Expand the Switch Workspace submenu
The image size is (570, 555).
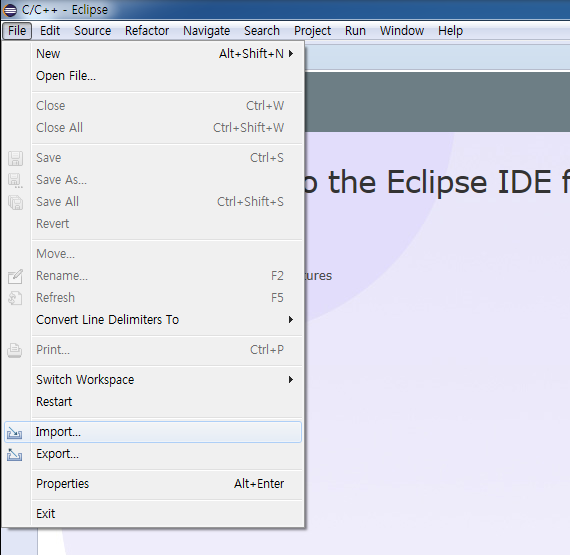click(290, 380)
